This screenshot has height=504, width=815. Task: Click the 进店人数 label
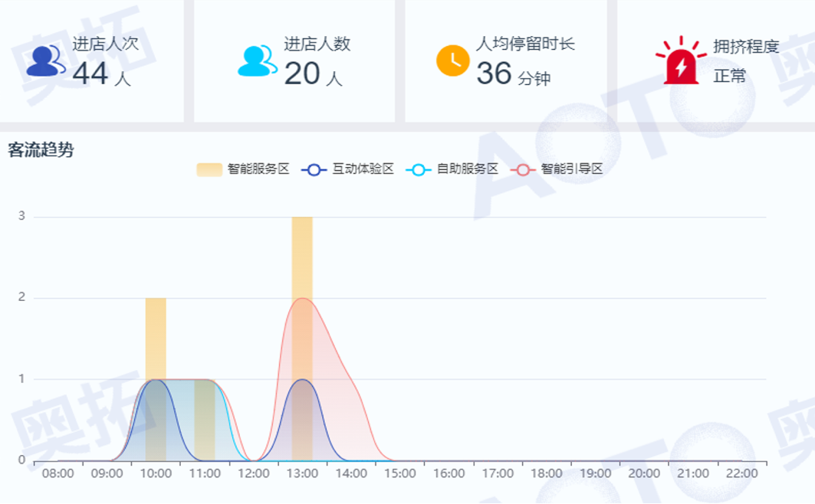pyautogui.click(x=317, y=44)
